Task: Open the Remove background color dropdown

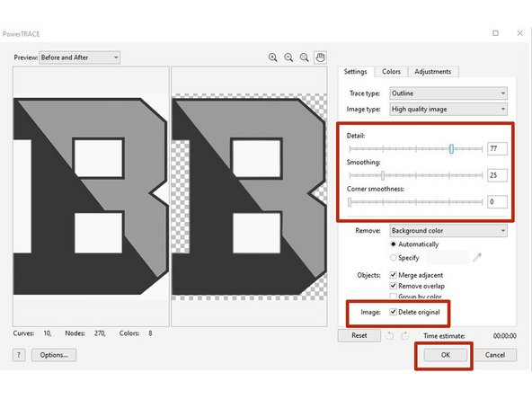Action: [448, 231]
